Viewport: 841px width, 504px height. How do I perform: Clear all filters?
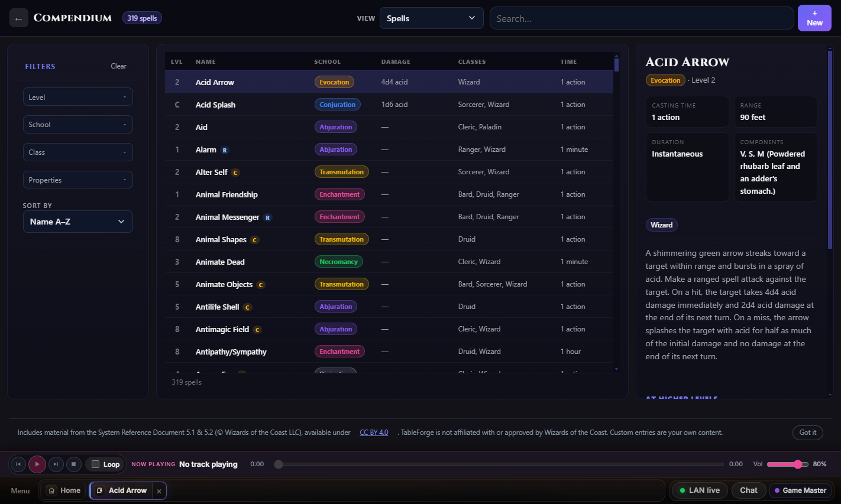[x=118, y=66]
